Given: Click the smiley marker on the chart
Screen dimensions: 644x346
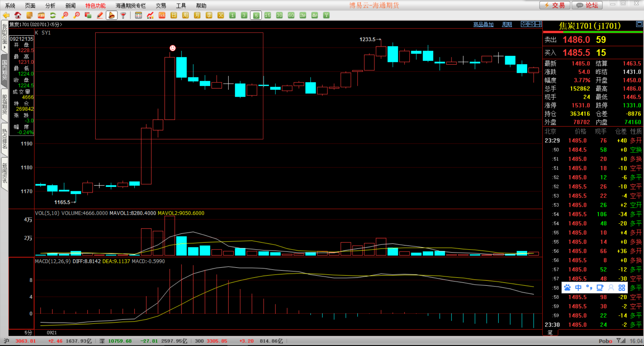Looking at the screenshot, I should tap(172, 48).
